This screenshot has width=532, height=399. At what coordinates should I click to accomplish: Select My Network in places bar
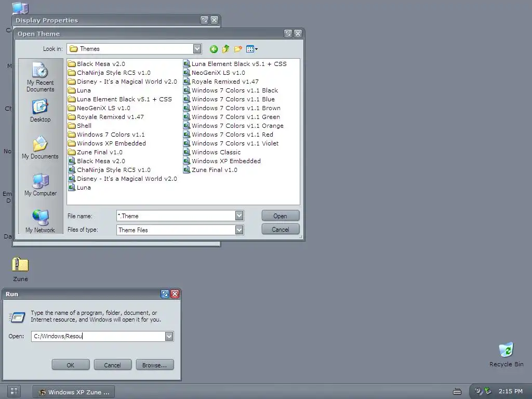pyautogui.click(x=40, y=221)
